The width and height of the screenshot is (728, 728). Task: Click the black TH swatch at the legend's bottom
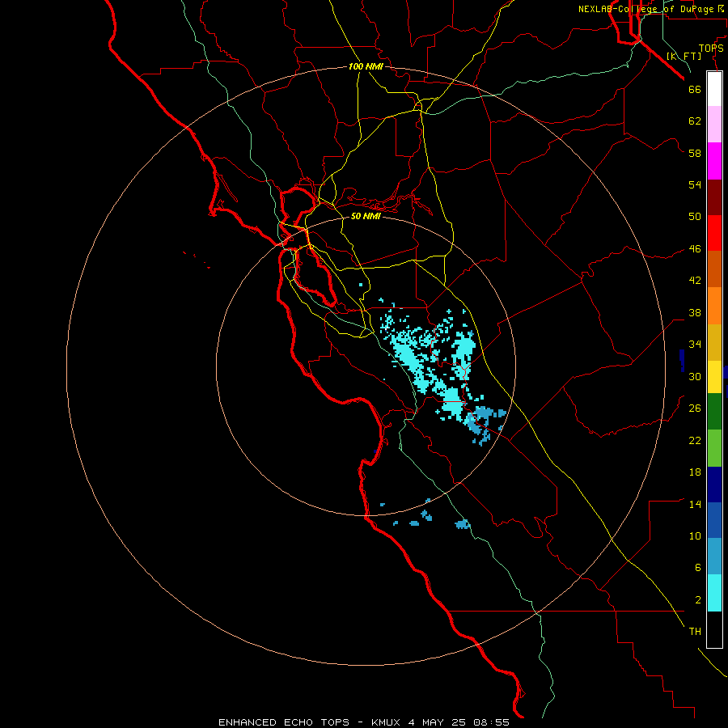point(714,629)
